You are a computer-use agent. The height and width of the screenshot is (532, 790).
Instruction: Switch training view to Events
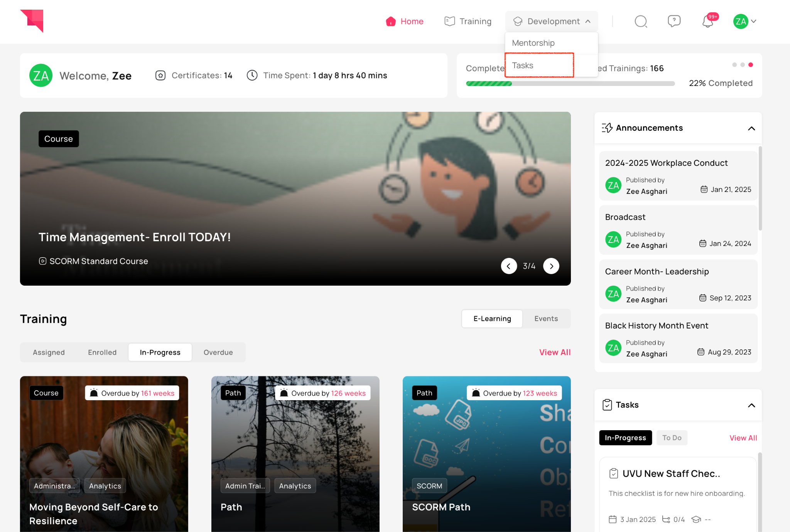pos(546,319)
